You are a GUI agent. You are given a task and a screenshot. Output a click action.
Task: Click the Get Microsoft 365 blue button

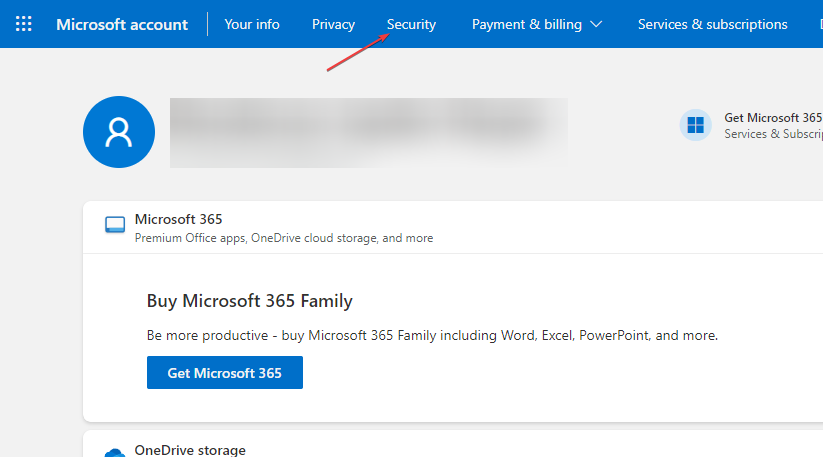[x=225, y=373]
